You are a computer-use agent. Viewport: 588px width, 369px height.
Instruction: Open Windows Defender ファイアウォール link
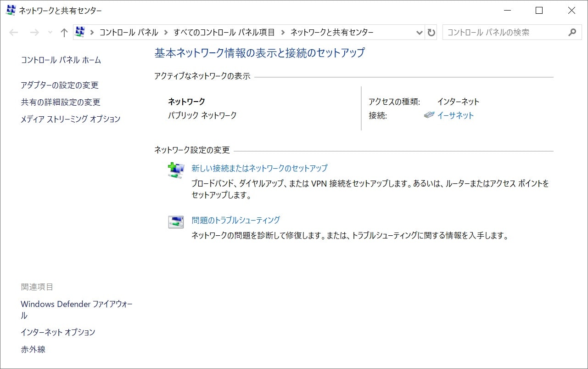(77, 310)
